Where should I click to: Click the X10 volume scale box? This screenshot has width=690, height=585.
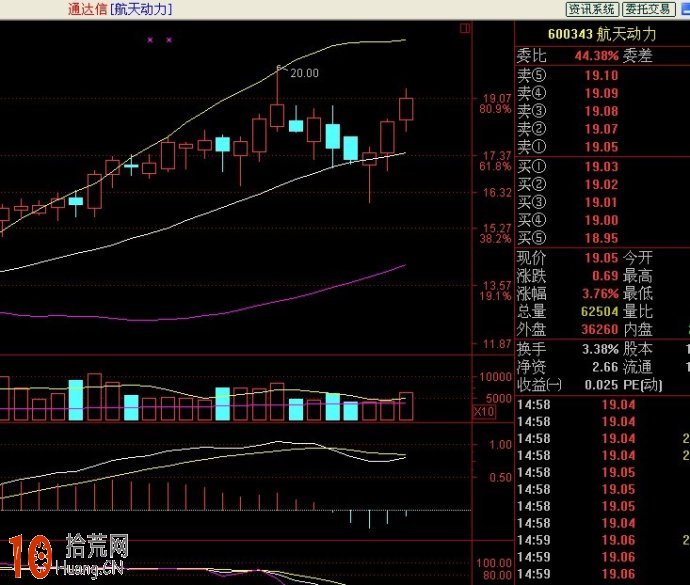click(484, 412)
